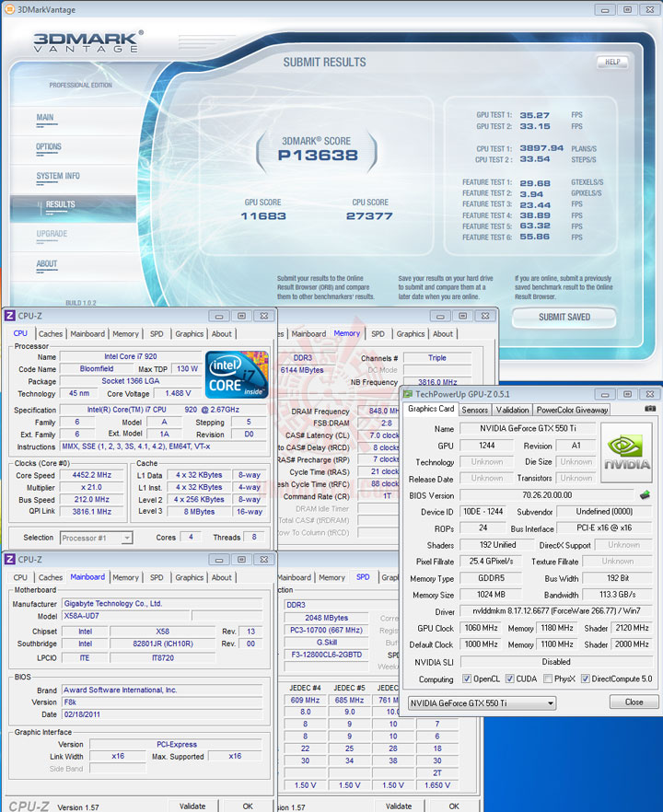The height and width of the screenshot is (812, 663).
Task: Switch to Caches tab in top CPU-Z window
Action: pos(51,334)
